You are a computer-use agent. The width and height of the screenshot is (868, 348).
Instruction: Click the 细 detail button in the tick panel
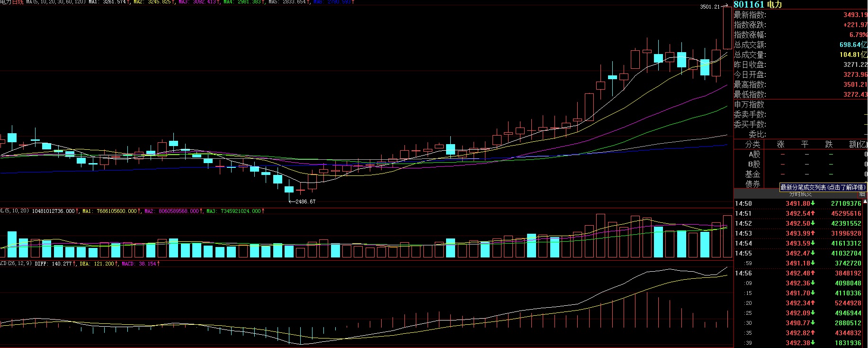coord(862,194)
